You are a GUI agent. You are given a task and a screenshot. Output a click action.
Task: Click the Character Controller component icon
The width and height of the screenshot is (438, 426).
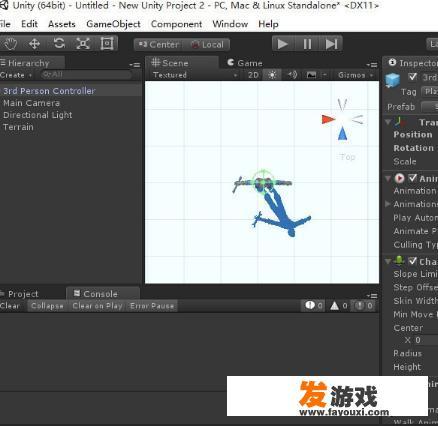(399, 261)
